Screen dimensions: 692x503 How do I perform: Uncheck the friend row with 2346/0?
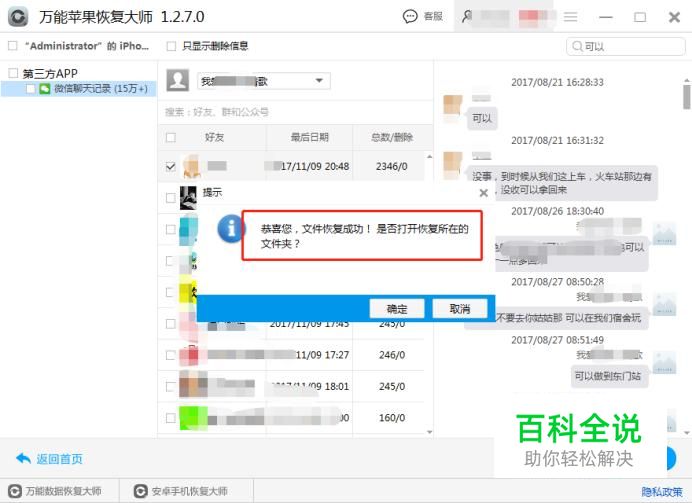tap(170, 166)
